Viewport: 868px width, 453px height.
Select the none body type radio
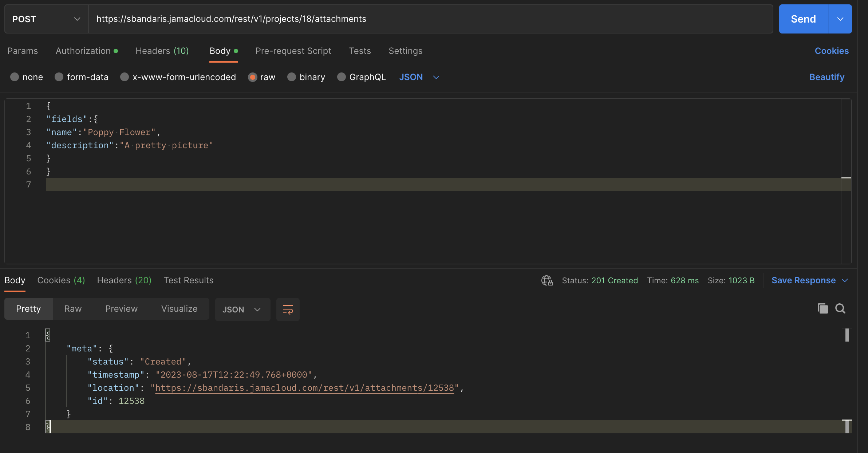15,77
